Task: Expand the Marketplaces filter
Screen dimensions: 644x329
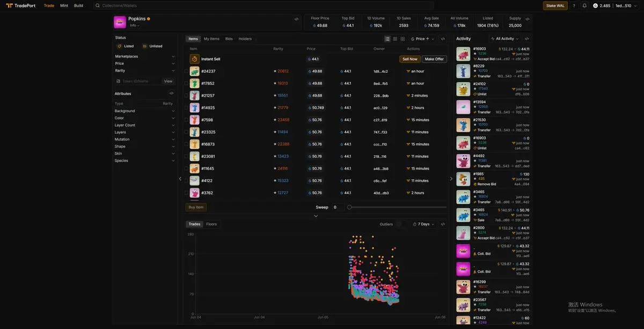Action: pyautogui.click(x=145, y=56)
